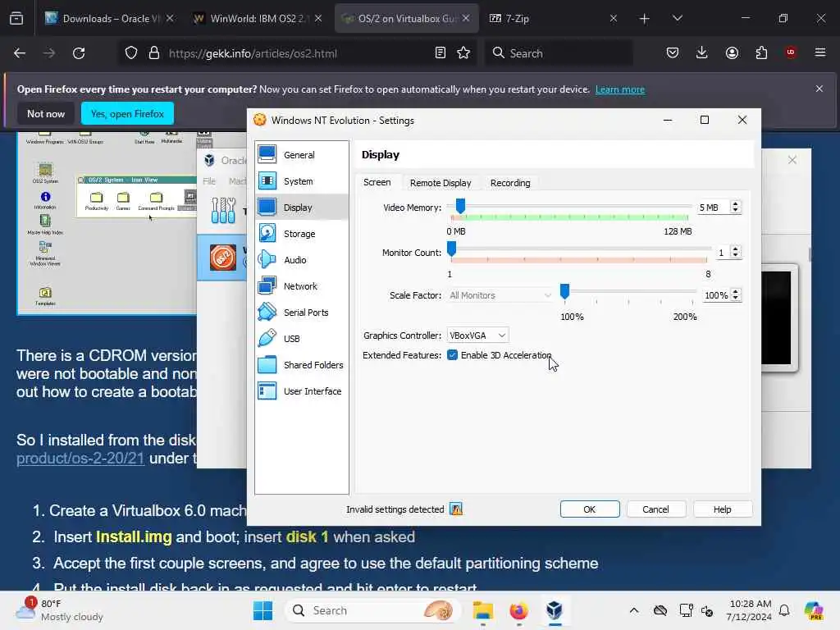Screen dimensions: 840x630
Task: Click Not now in Firefox prompt
Action: (x=46, y=113)
